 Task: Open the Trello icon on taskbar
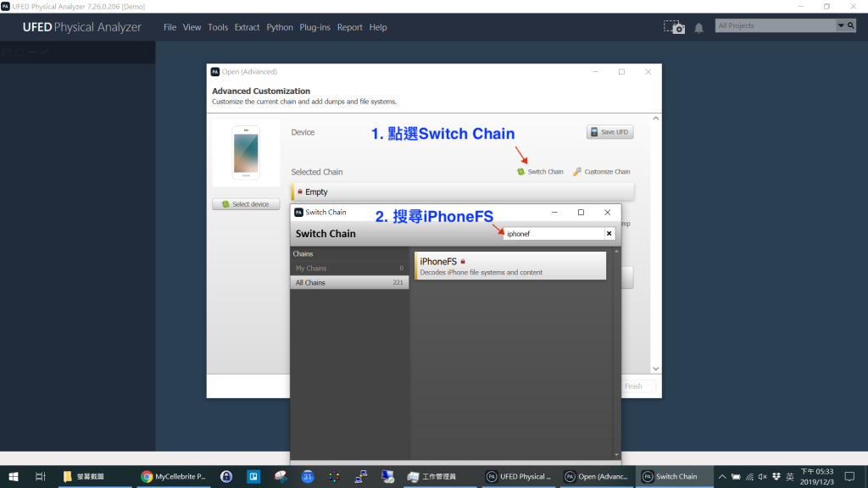point(253,476)
